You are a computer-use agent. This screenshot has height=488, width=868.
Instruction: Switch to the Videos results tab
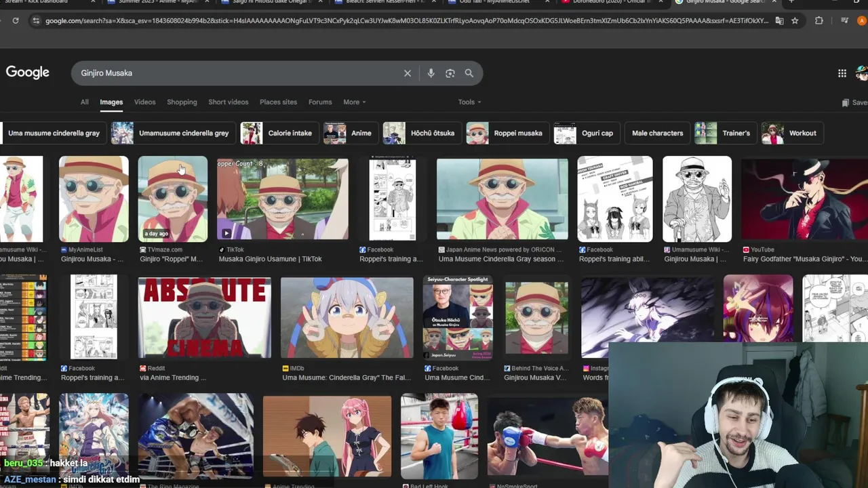144,102
